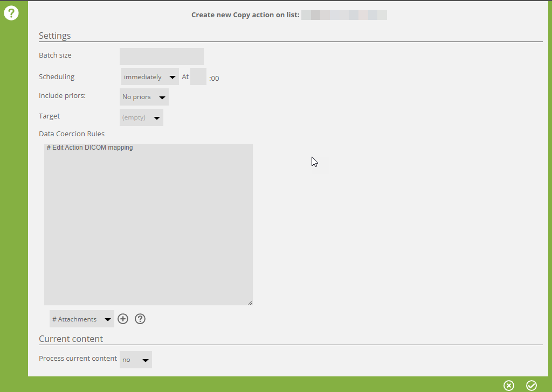Open the Target dropdown showing (empty)
This screenshot has height=392, width=552.
click(141, 117)
